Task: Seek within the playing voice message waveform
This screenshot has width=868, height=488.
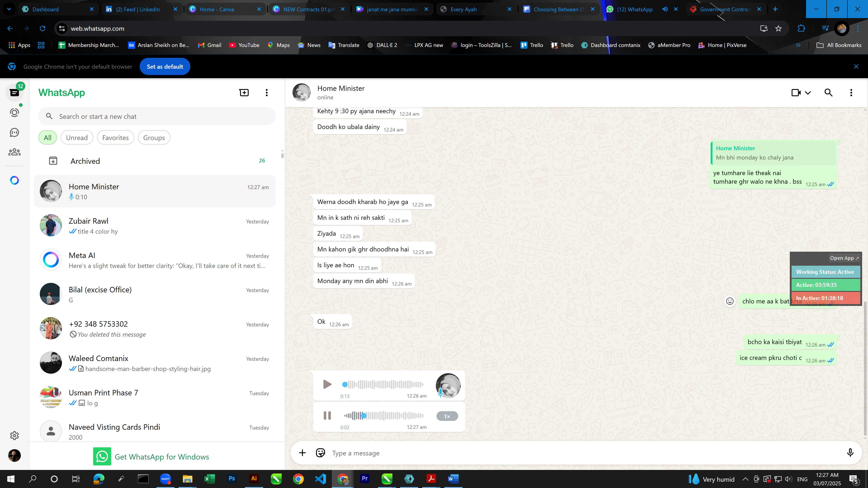Action: (x=383, y=416)
